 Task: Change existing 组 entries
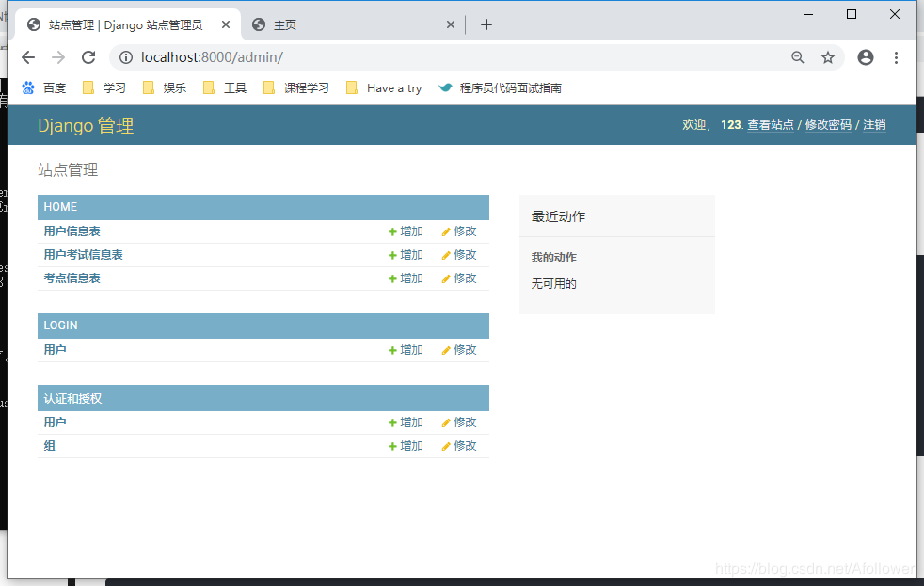pos(459,446)
